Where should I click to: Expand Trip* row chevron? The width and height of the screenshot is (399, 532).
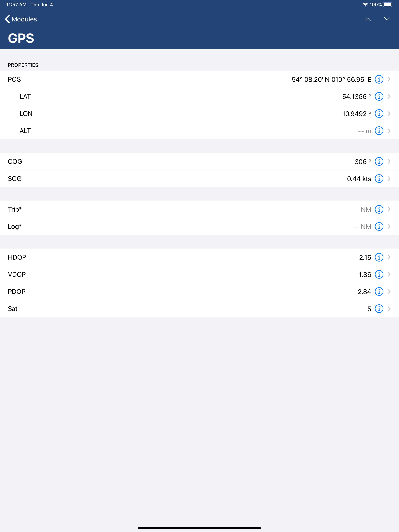[x=389, y=209]
